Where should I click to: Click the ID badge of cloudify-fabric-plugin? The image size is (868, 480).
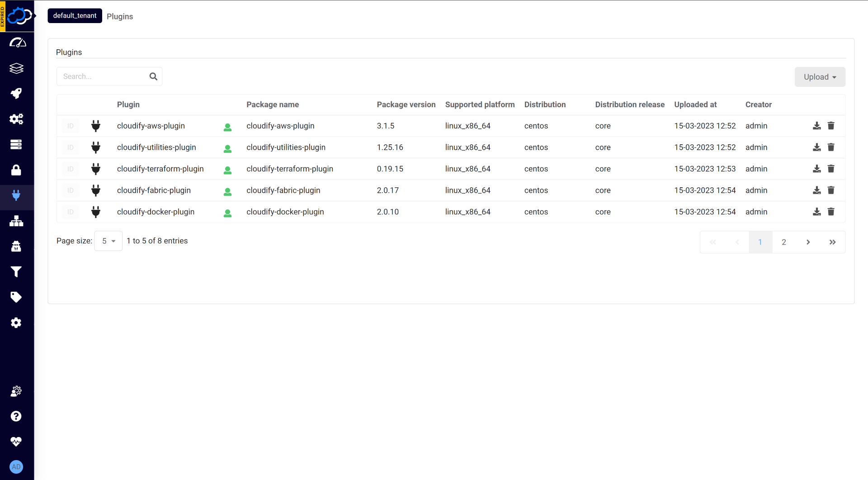[71, 190]
